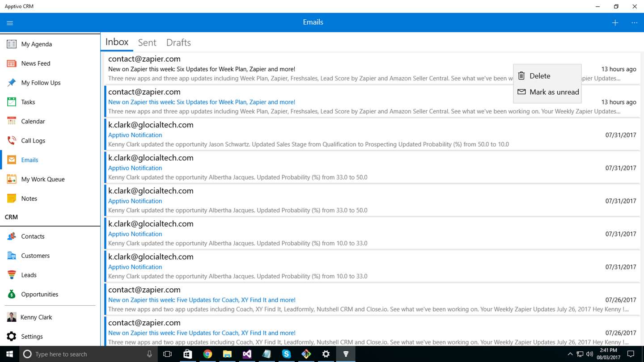Viewport: 644px width, 362px height.
Task: Open the Action Center notifications
Action: point(631,354)
